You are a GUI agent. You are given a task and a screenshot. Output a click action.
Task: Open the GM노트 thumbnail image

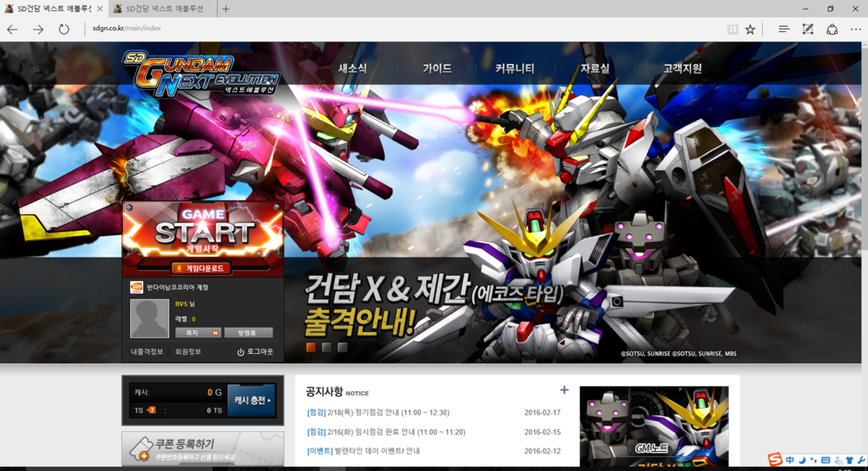[654, 426]
